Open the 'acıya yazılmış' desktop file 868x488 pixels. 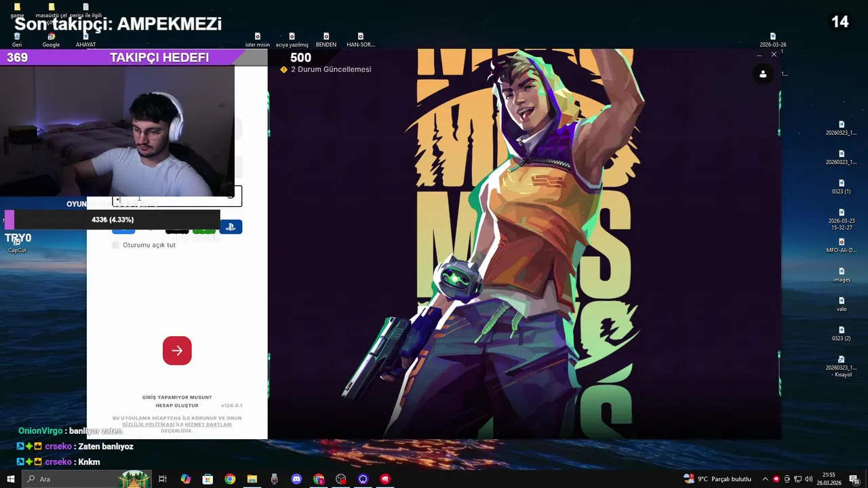pyautogui.click(x=292, y=40)
